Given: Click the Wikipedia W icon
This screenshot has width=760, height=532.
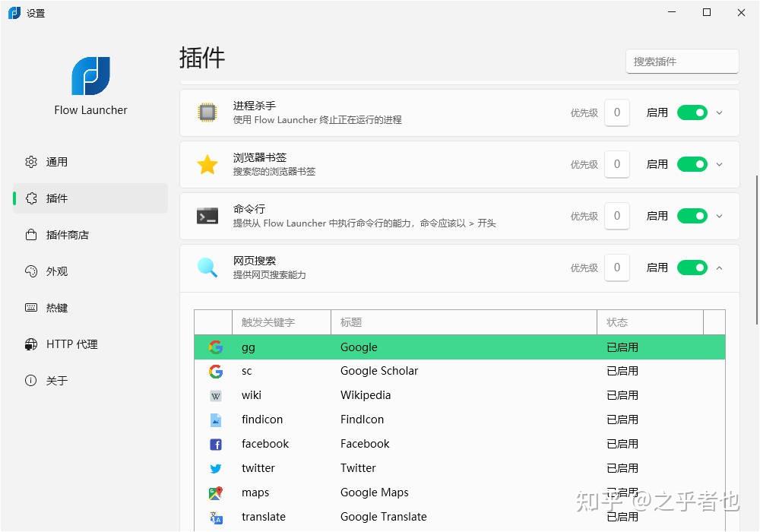Looking at the screenshot, I should pos(216,395).
